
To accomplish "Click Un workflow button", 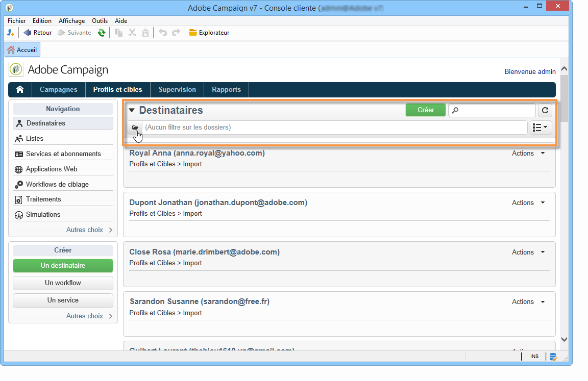I will click(63, 283).
